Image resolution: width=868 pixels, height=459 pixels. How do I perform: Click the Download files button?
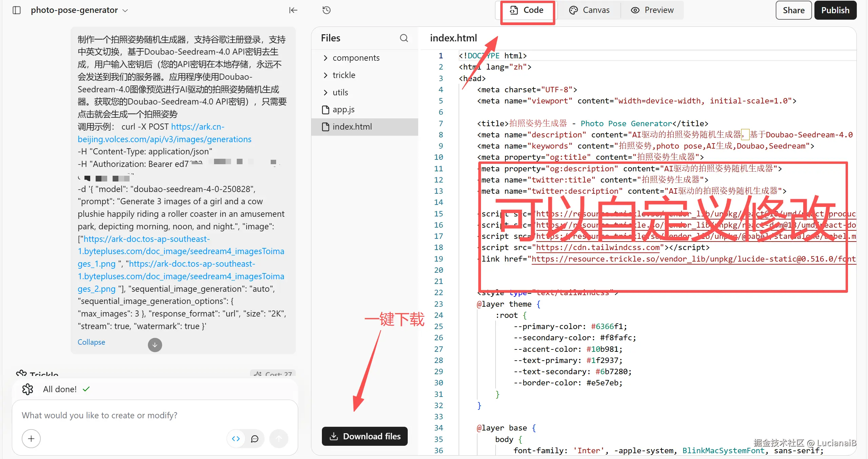point(365,436)
